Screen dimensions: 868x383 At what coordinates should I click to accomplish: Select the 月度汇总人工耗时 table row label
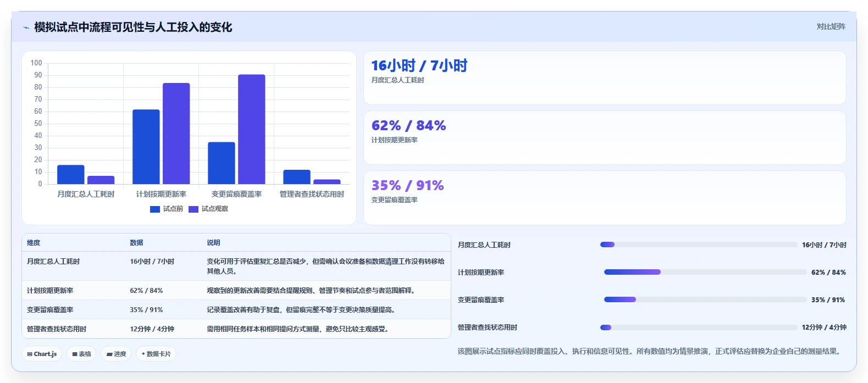(x=53, y=262)
